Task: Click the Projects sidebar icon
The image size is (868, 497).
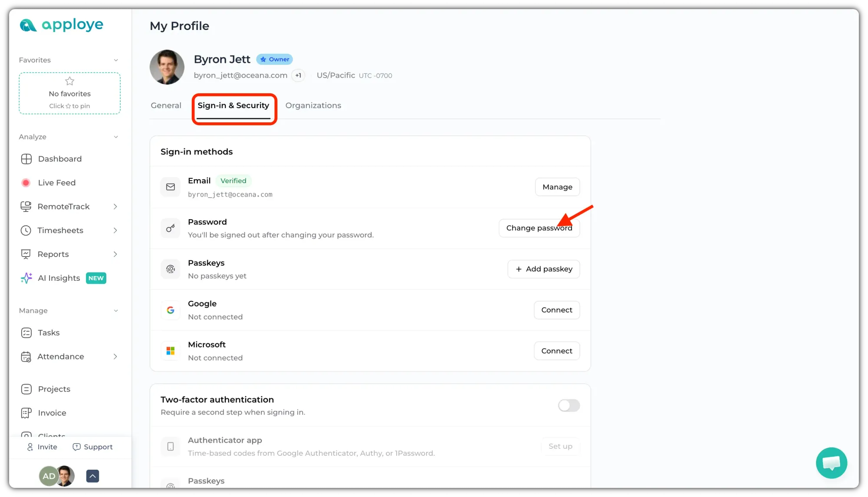Action: pyautogui.click(x=26, y=389)
